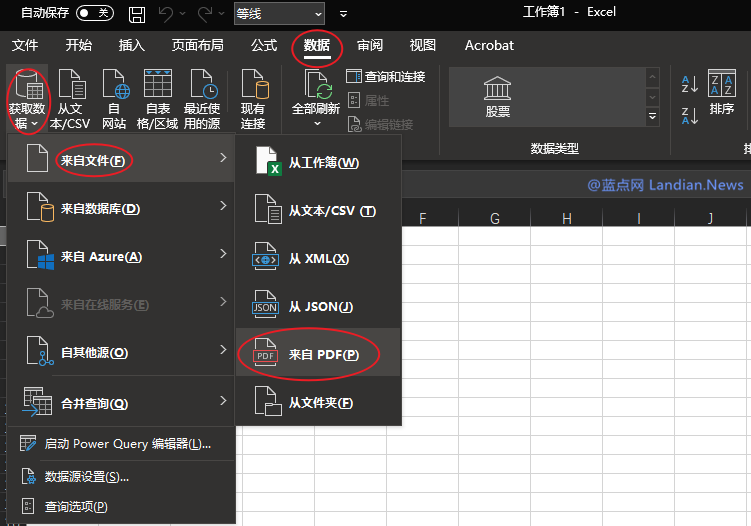
Task: Switch to the 视图 (View) tab
Action: coord(422,45)
